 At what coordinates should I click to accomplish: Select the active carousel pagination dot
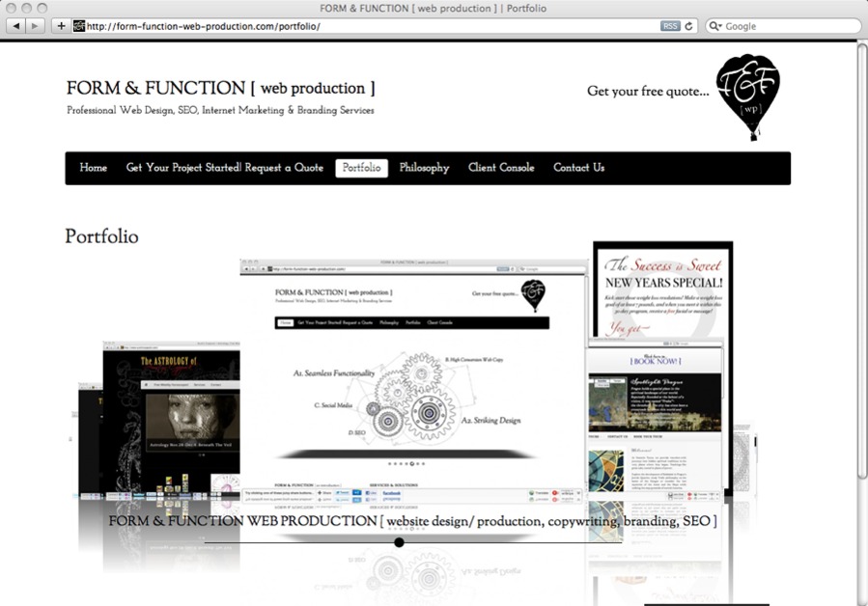point(399,542)
